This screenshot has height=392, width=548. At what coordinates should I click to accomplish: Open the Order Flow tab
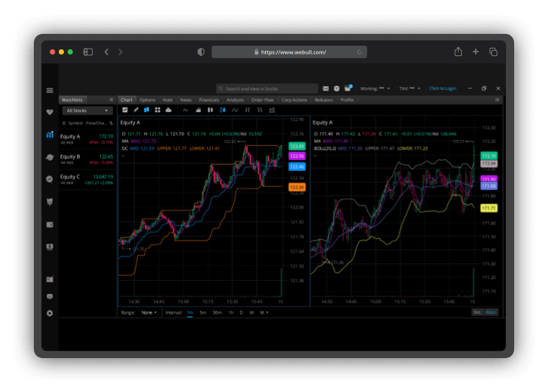coord(262,99)
